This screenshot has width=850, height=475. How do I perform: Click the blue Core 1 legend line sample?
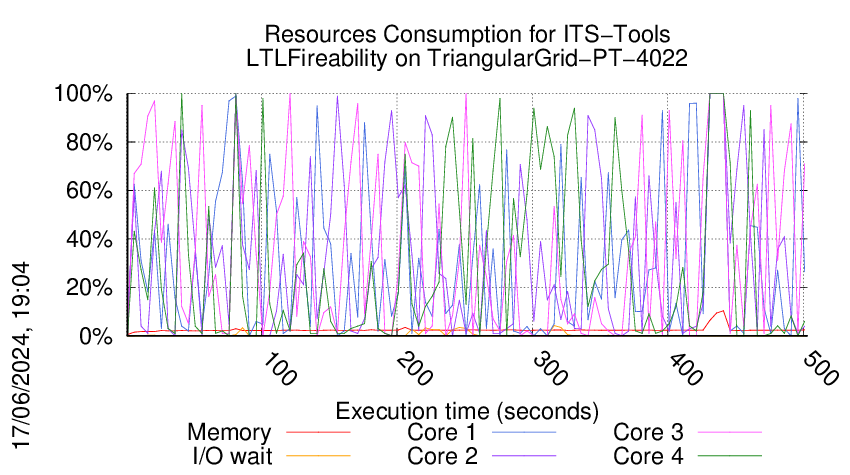[x=524, y=432]
